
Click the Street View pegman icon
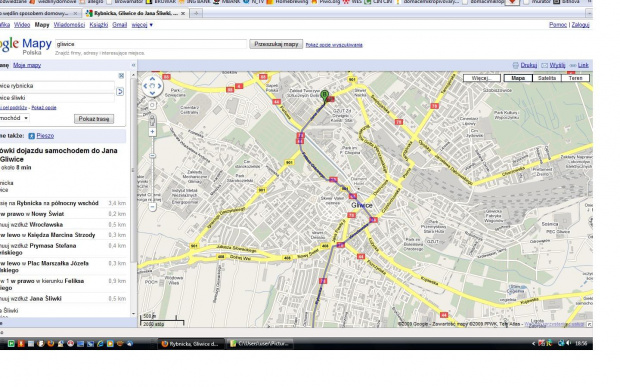152,120
